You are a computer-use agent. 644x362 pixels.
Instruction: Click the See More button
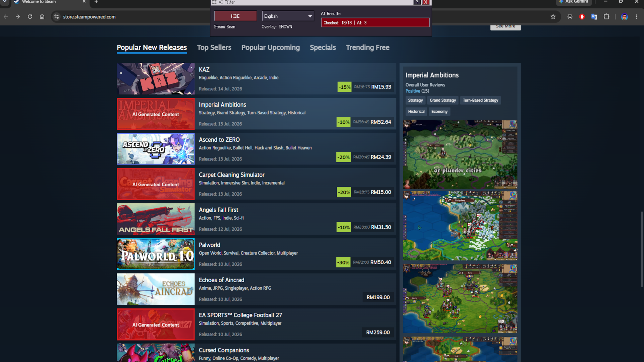click(505, 27)
